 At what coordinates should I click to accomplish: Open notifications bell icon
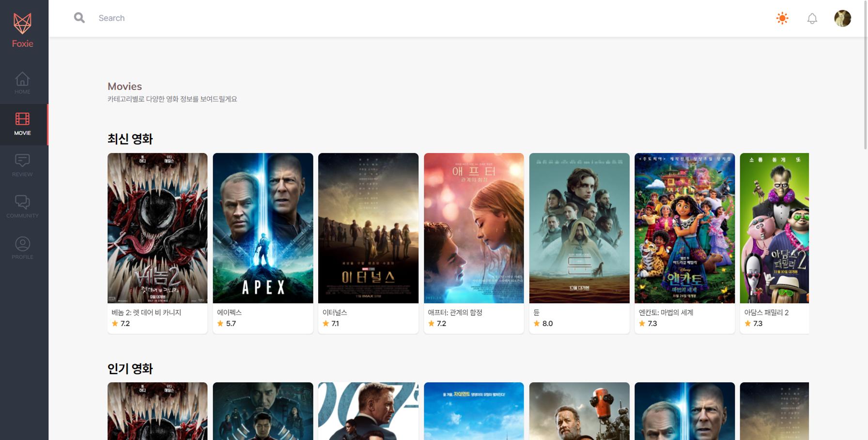pyautogui.click(x=812, y=18)
